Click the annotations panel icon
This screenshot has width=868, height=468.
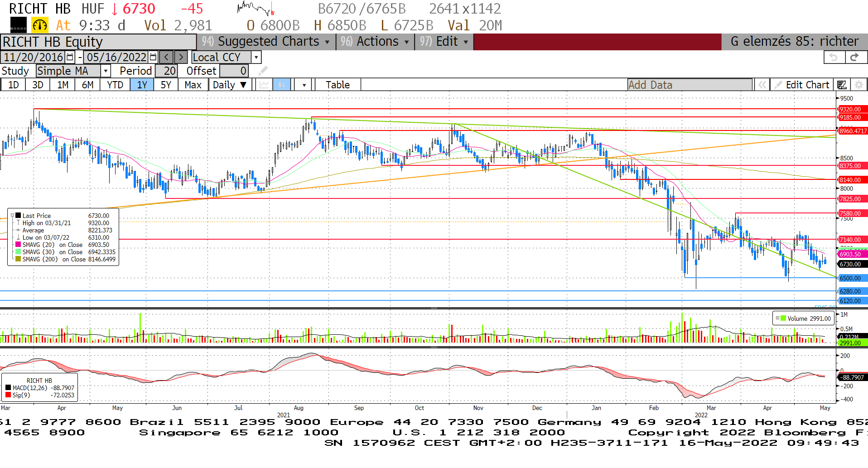[842, 85]
